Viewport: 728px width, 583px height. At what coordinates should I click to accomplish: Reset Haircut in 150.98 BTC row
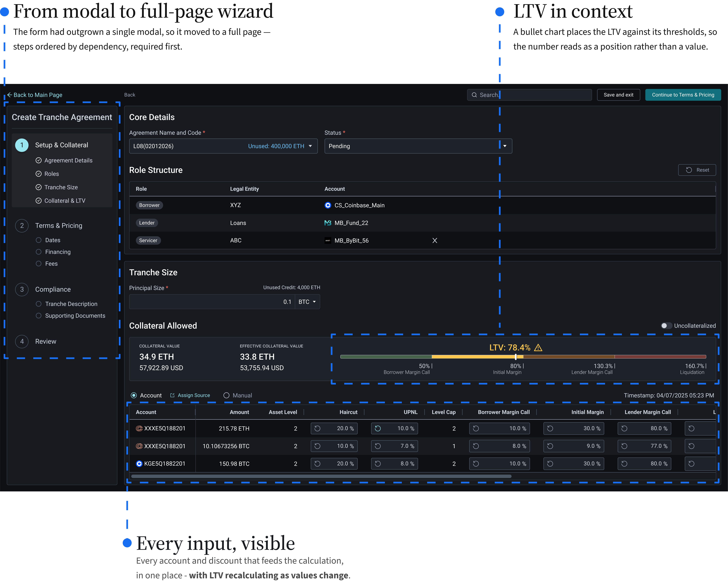click(317, 464)
